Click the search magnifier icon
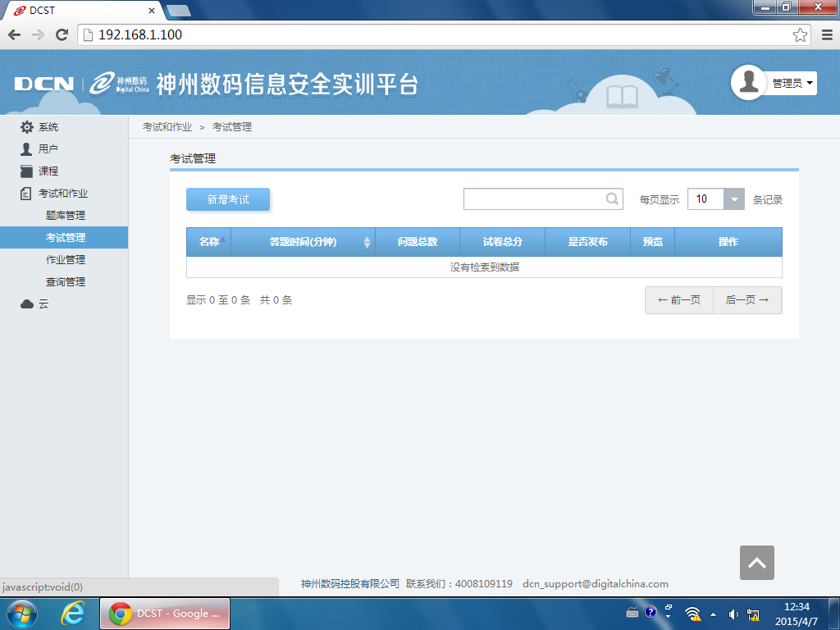This screenshot has height=630, width=840. click(612, 199)
